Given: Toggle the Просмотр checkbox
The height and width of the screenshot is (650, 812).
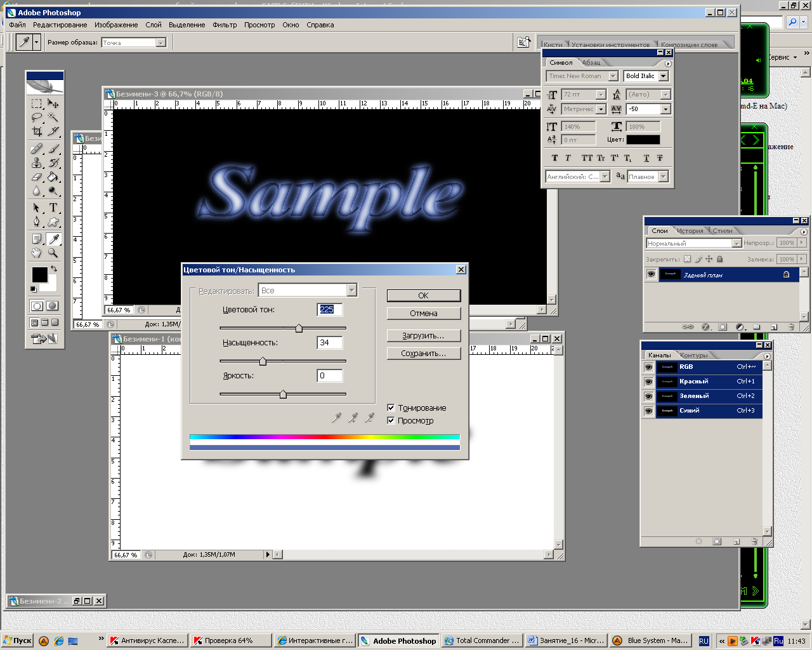Looking at the screenshot, I should point(391,420).
